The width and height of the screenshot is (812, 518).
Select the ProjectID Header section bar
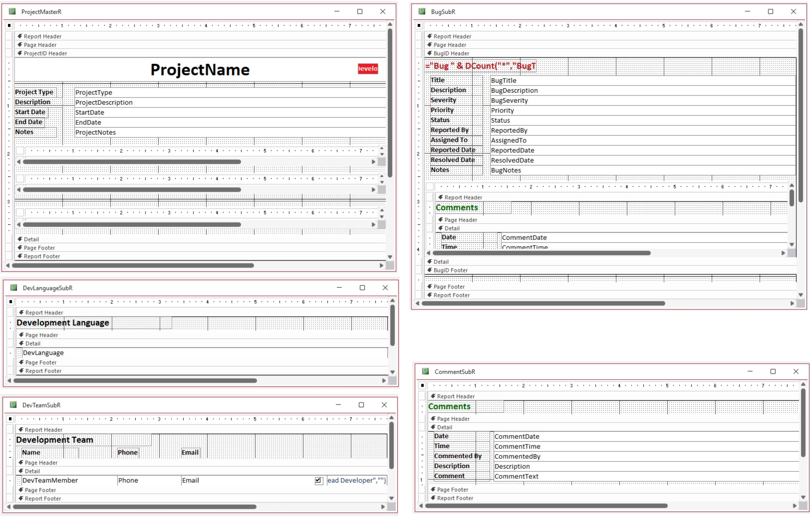[x=200, y=53]
